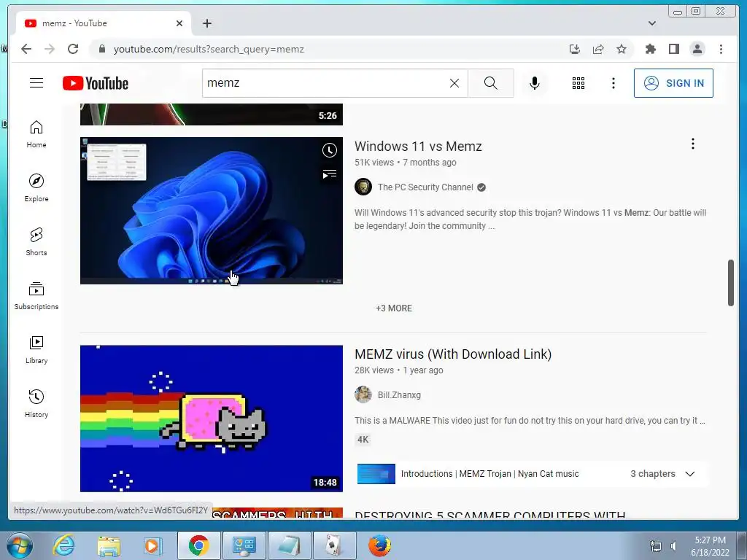Select the memz - YouTube tab
Viewport: 747px width, 560px height.
click(x=104, y=23)
